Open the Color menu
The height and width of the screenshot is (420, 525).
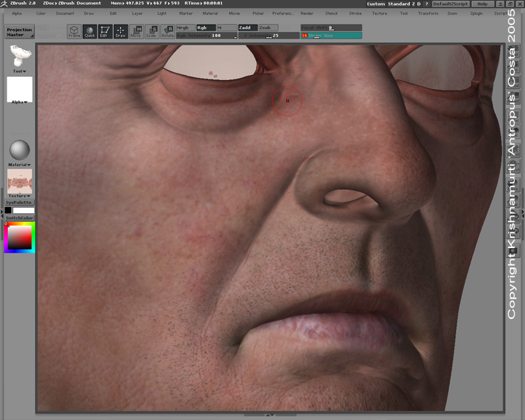[41, 13]
